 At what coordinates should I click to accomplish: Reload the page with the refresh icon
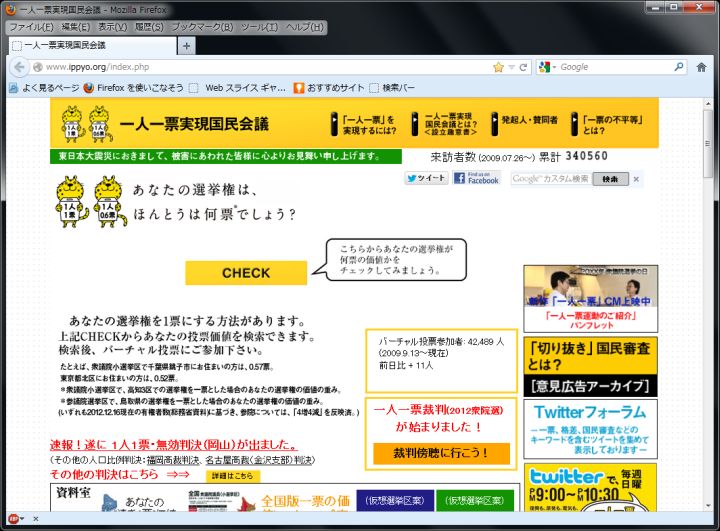click(x=524, y=67)
